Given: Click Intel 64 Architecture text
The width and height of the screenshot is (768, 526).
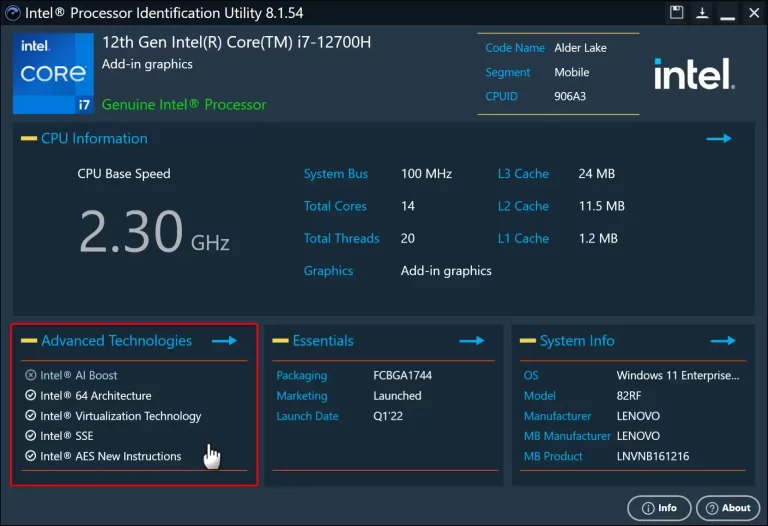Looking at the screenshot, I should [96, 395].
